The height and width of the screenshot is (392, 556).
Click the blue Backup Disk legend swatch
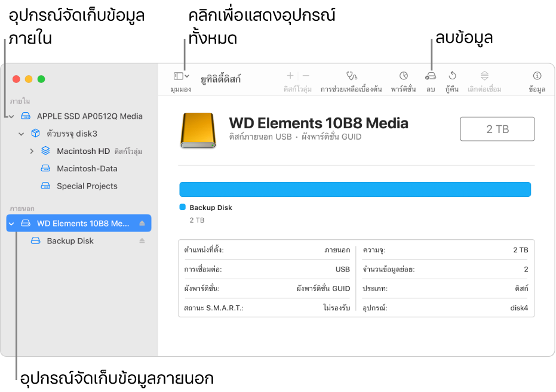[x=183, y=207]
